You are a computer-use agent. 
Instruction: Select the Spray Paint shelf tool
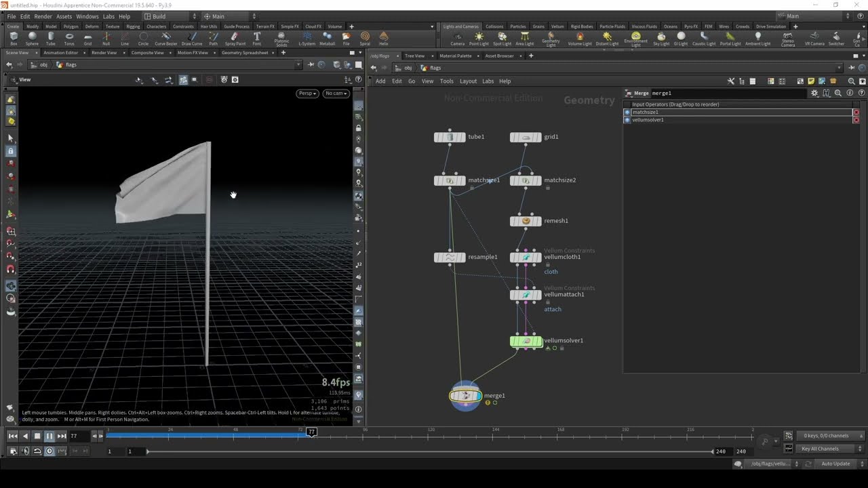point(235,39)
